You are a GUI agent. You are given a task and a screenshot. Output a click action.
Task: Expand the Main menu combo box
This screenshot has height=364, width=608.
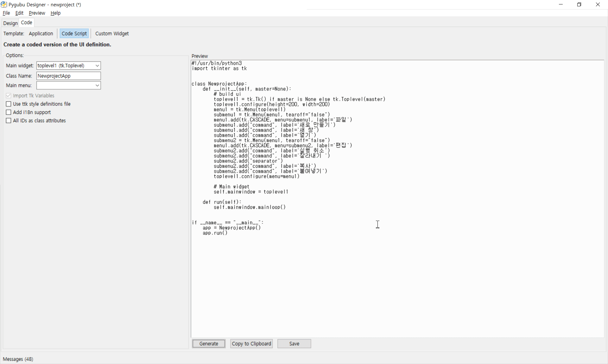(97, 85)
